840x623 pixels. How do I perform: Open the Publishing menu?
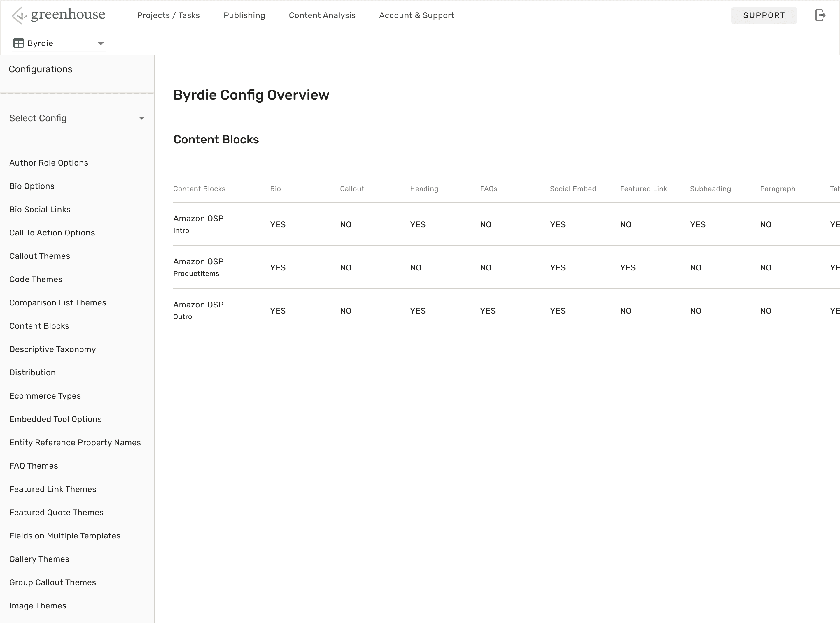(x=244, y=15)
